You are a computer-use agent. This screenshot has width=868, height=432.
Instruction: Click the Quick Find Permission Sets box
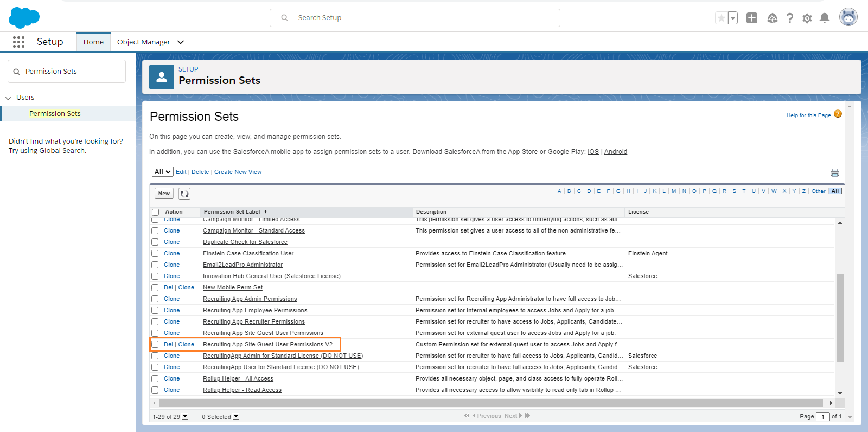pos(67,72)
